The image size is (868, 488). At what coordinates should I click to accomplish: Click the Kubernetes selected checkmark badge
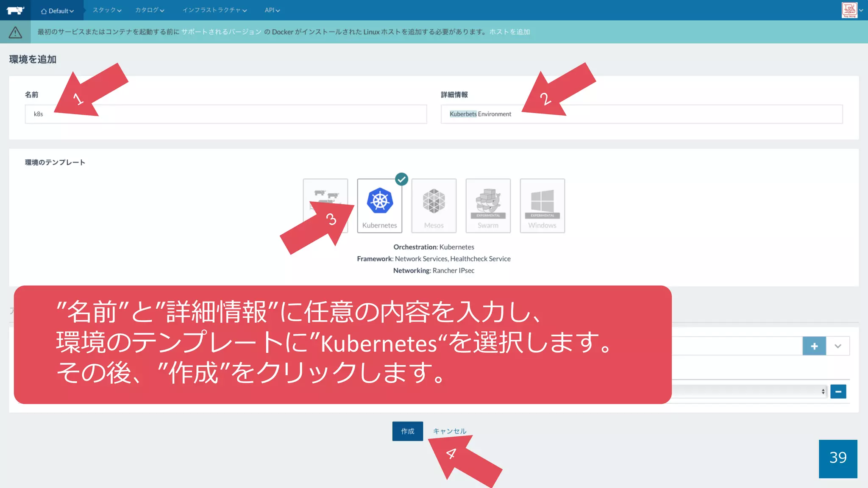(x=401, y=179)
